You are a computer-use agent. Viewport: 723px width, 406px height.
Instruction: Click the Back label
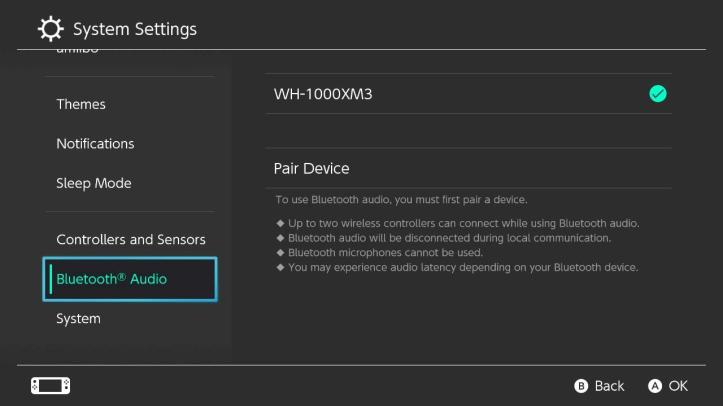609,386
